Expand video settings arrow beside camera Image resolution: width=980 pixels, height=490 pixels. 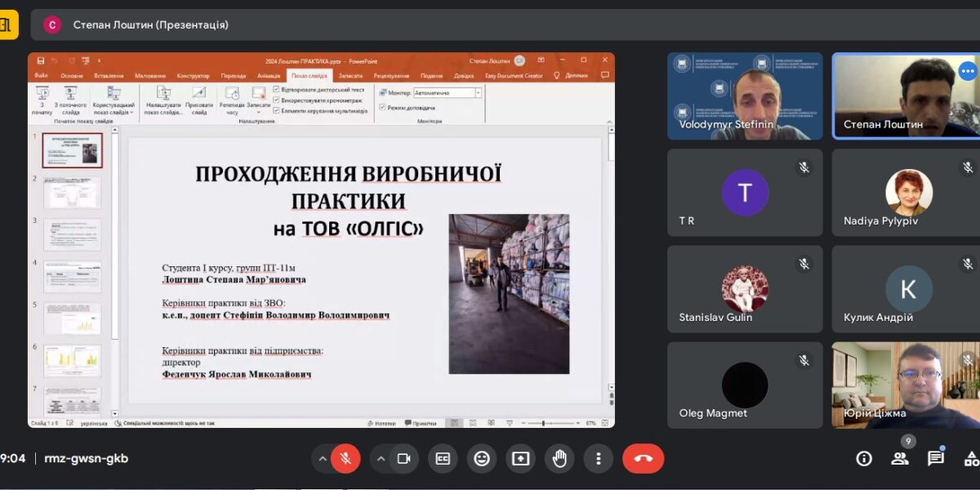coord(381,458)
